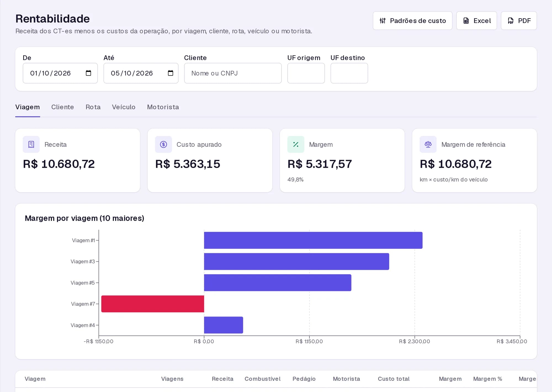Click the dollar icon on Custo apurado card

[163, 144]
